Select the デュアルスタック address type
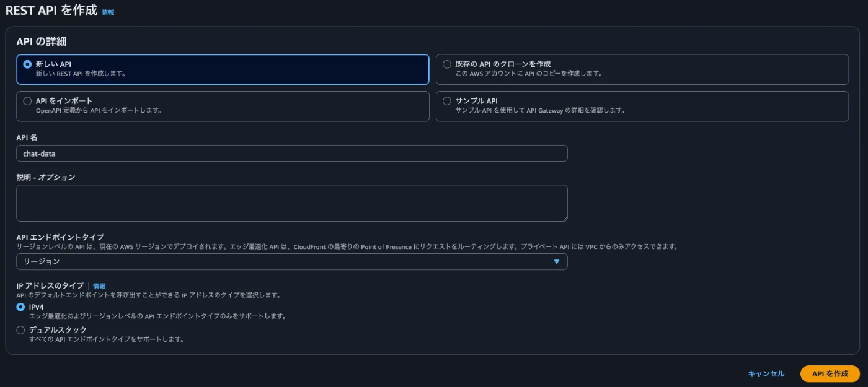This screenshot has height=387, width=868. click(x=21, y=330)
